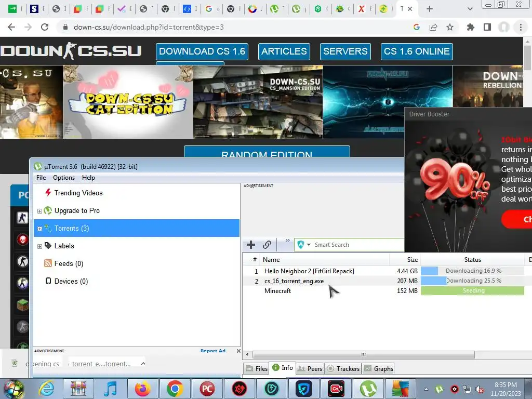Open the Smart Search provider dropdown arrow
This screenshot has height=399, width=532.
point(309,245)
